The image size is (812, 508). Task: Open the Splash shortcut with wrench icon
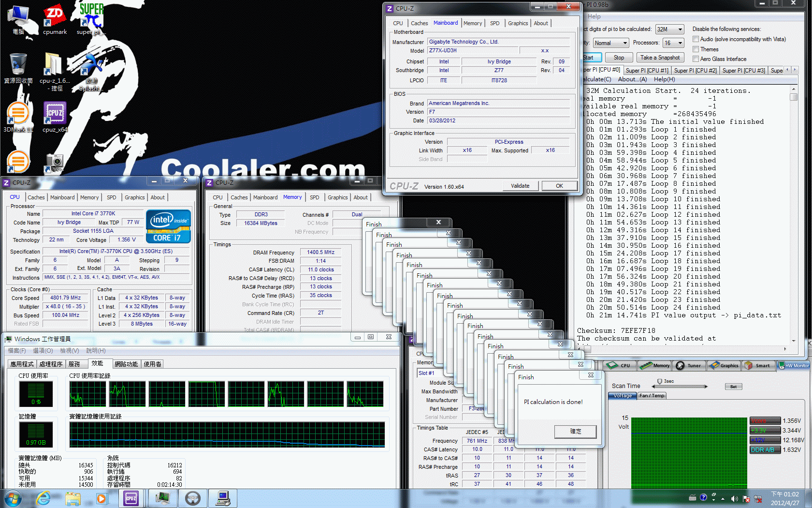tap(91, 72)
